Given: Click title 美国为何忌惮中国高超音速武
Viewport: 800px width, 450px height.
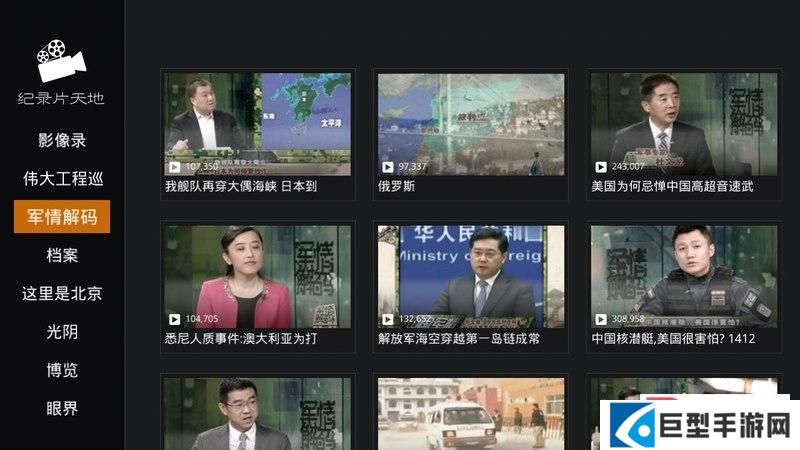Looking at the screenshot, I should click(672, 186).
